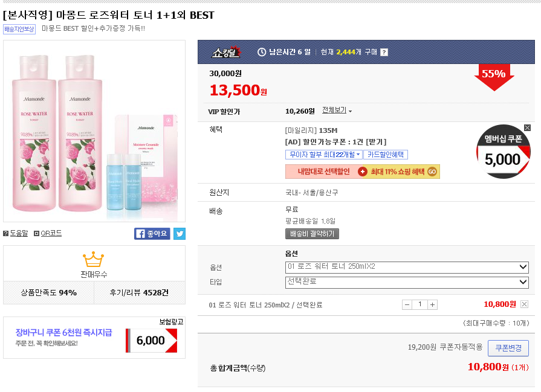
Task: Share product via Twitter icon
Action: 180,234
